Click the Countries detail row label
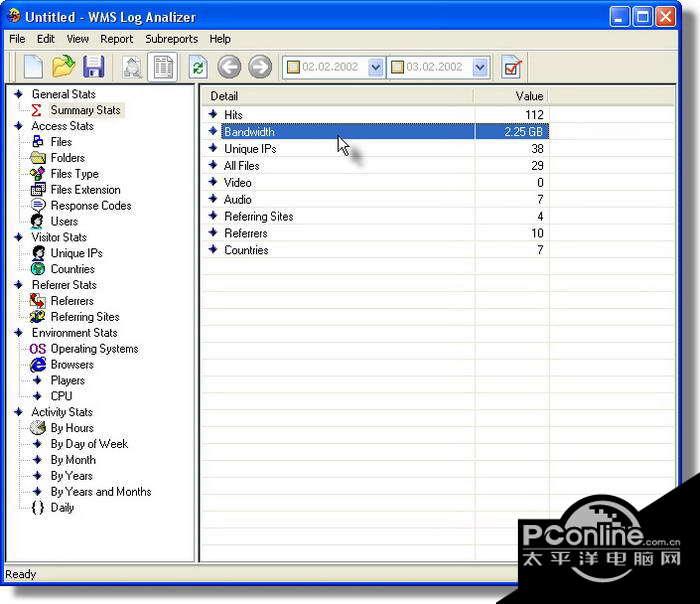Image resolution: width=700 pixels, height=604 pixels. point(246,250)
